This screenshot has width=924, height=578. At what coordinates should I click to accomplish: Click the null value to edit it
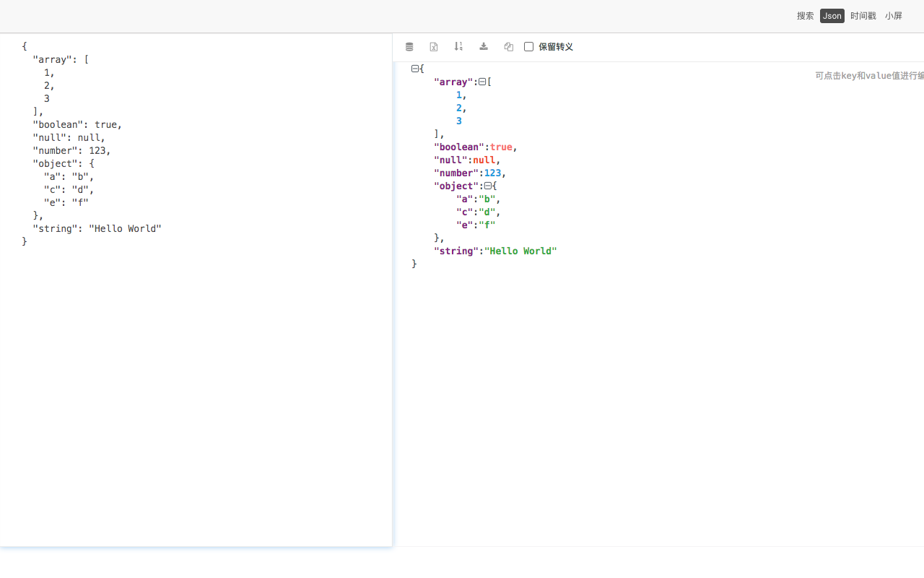484,160
